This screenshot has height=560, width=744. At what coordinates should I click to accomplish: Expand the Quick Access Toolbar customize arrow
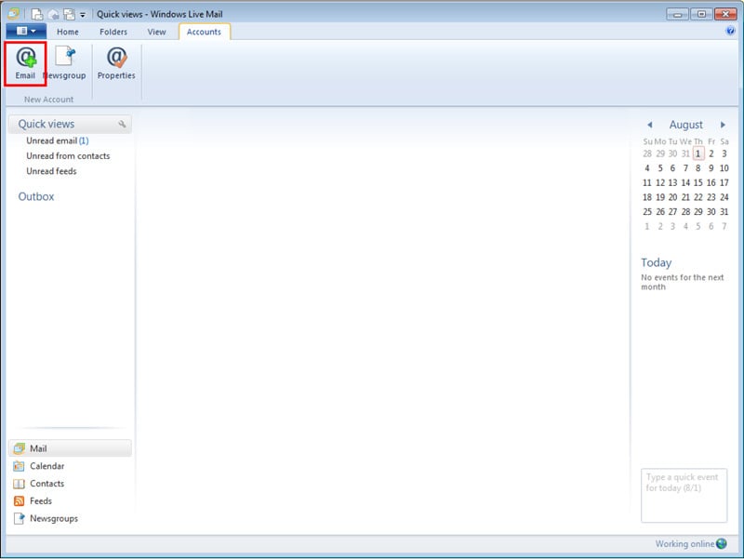click(83, 15)
